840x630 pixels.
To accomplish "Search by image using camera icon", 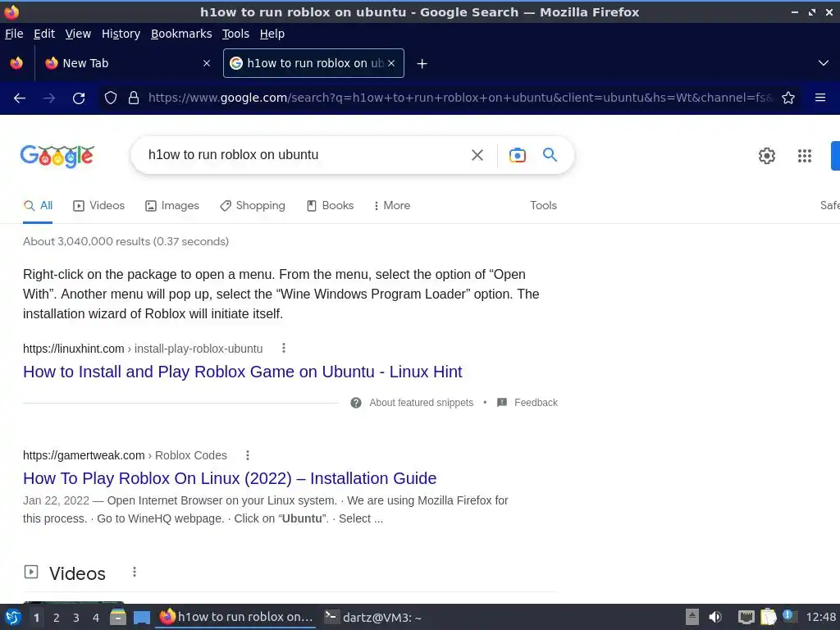I will click(x=517, y=155).
